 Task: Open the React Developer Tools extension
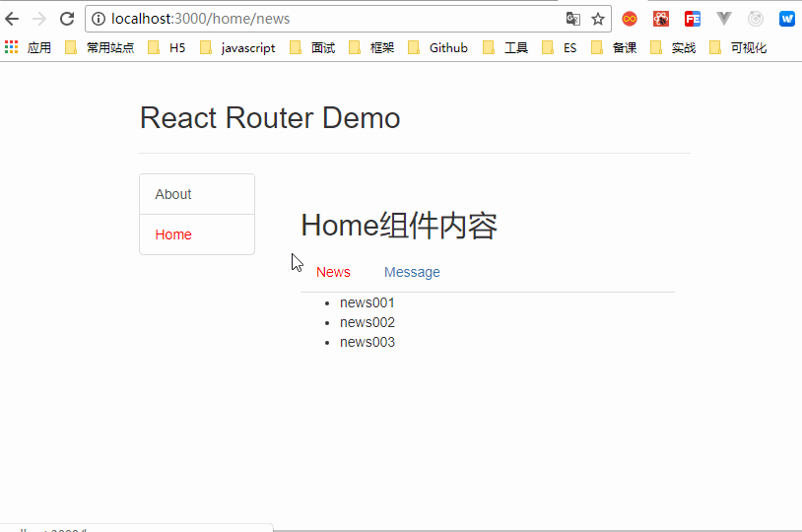click(x=661, y=19)
